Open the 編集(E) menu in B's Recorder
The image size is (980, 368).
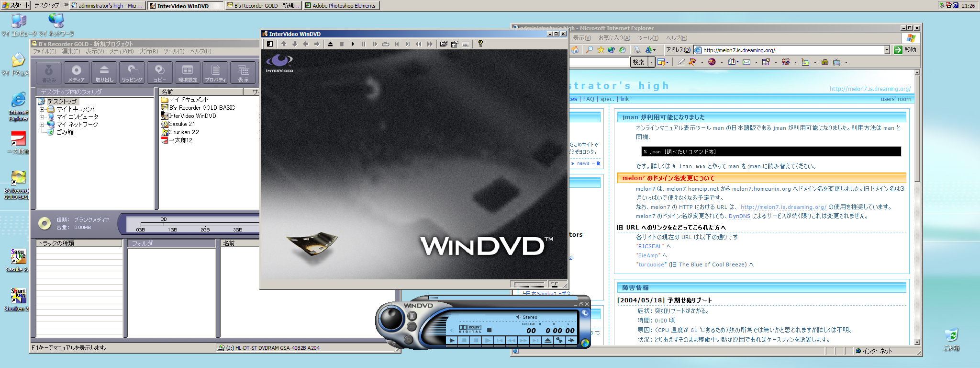[x=71, y=51]
